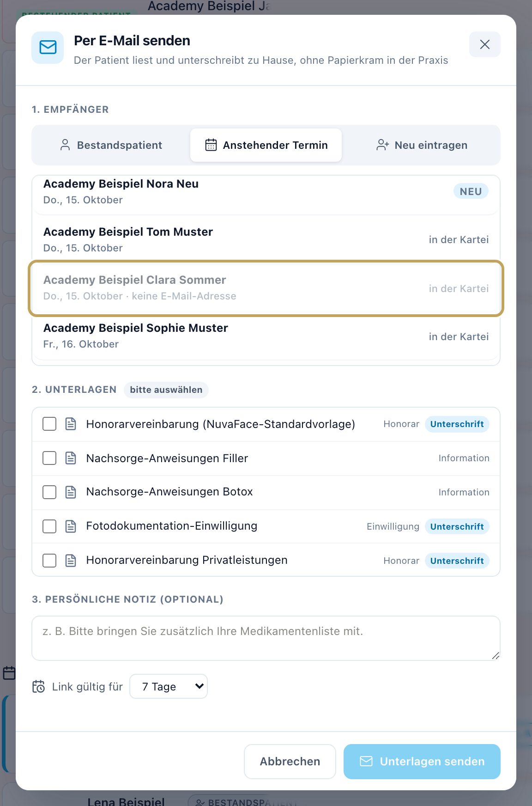Click envelope icon in Unterlagen senden button

[366, 761]
